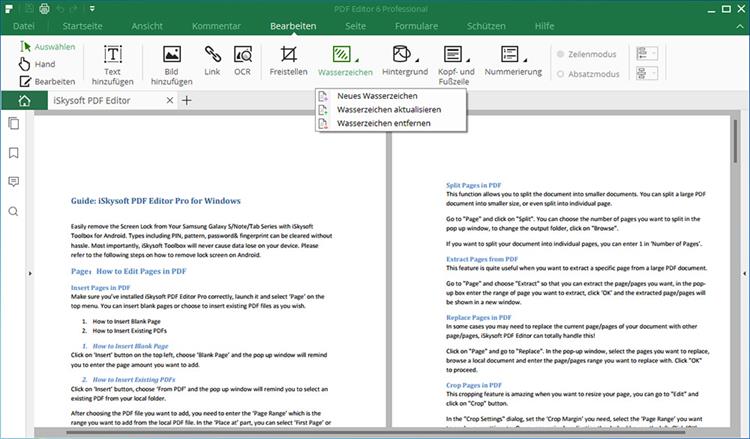Select Absatzmodus radio button
Viewport: 750px width, 439px height.
[561, 74]
